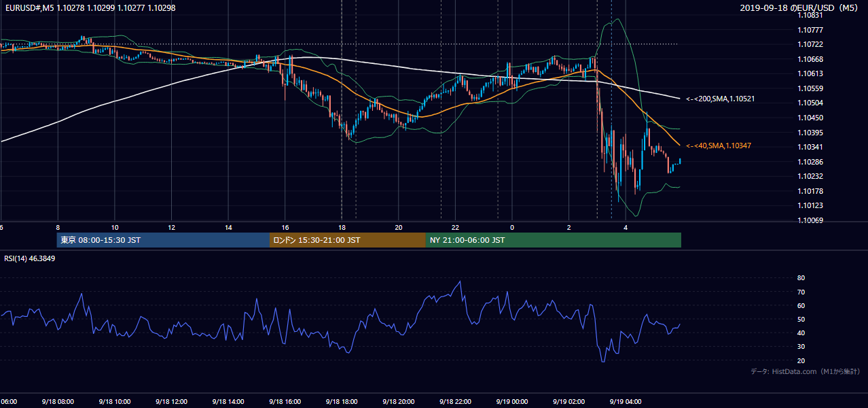Click hour label 14 under price chart
The height and width of the screenshot is (408, 868).
(x=229, y=227)
